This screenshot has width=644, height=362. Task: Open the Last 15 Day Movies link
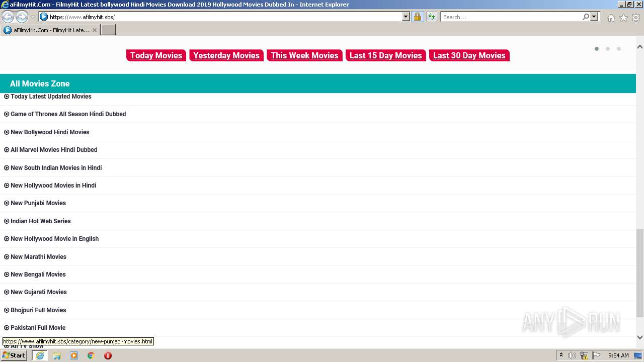386,55
